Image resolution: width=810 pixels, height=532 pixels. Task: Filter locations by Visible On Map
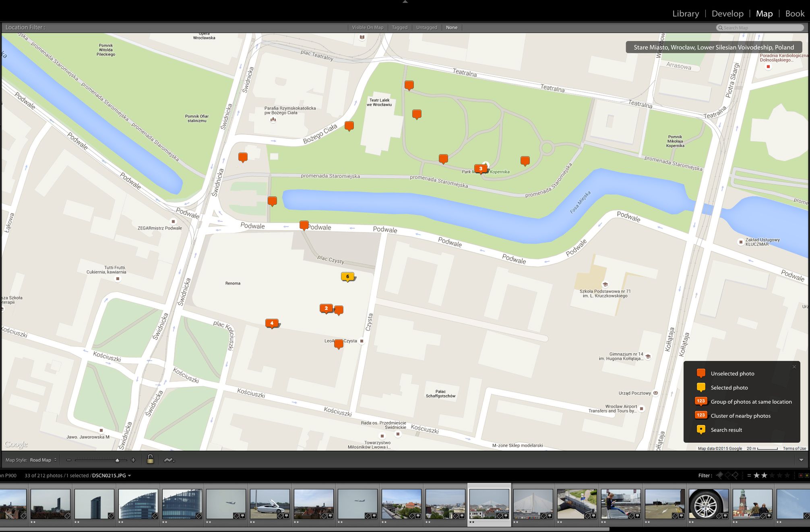click(368, 27)
